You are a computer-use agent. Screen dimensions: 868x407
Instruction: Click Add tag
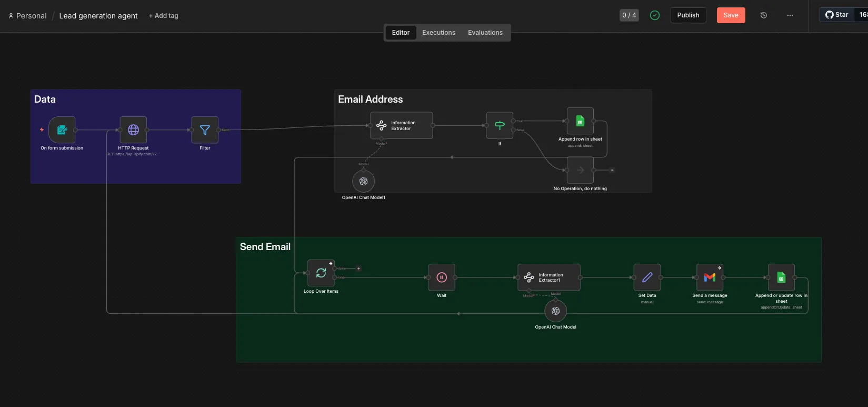click(x=164, y=16)
